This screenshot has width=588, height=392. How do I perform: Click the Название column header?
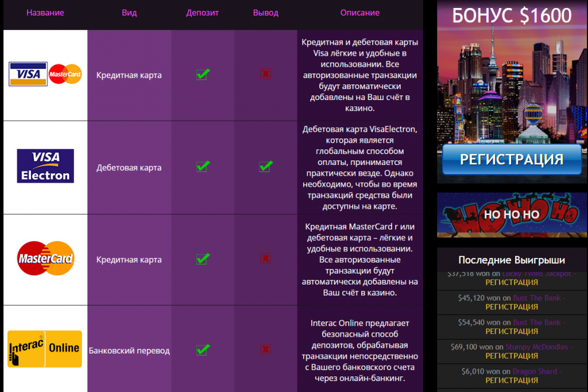tap(45, 13)
